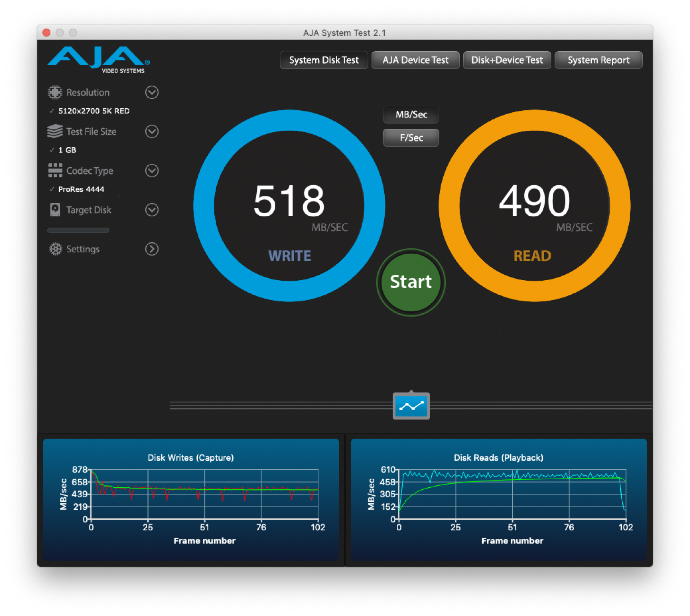690x616 pixels.
Task: Click the Codec Type label
Action: (x=90, y=171)
